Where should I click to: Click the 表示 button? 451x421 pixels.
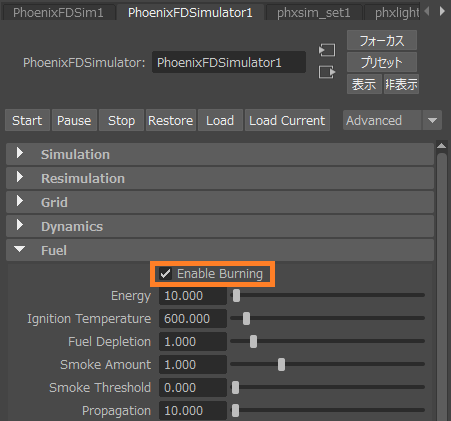(x=364, y=84)
